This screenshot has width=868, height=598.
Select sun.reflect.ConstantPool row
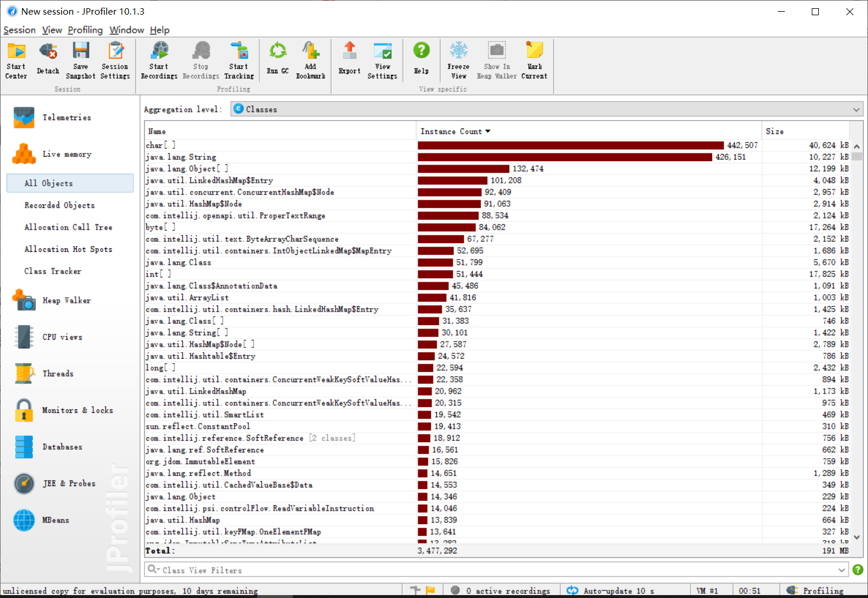point(498,426)
